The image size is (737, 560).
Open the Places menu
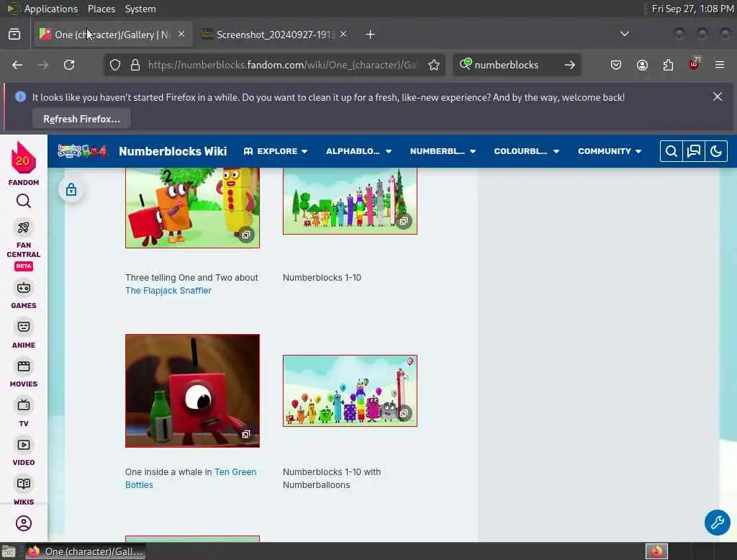[101, 9]
